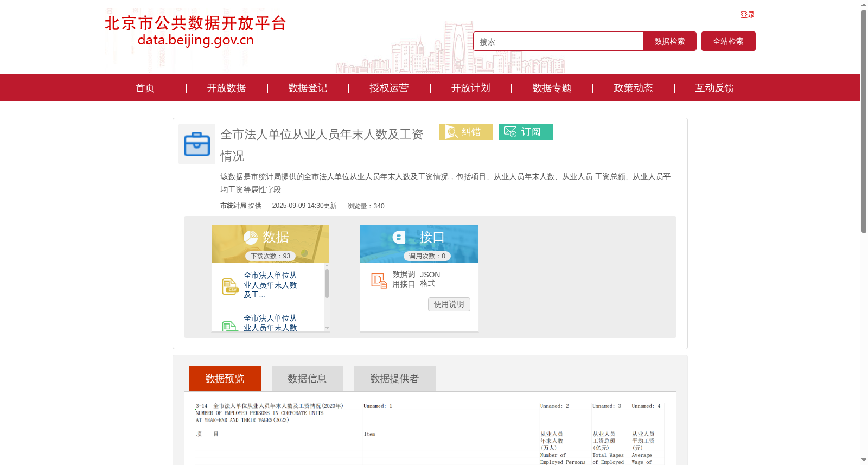The width and height of the screenshot is (868, 465).
Task: Open 互动反馈 navigation item
Action: coord(714,88)
